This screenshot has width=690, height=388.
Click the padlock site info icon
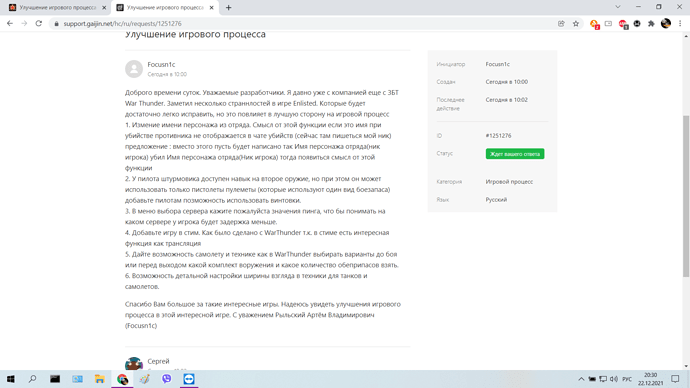[x=56, y=24]
